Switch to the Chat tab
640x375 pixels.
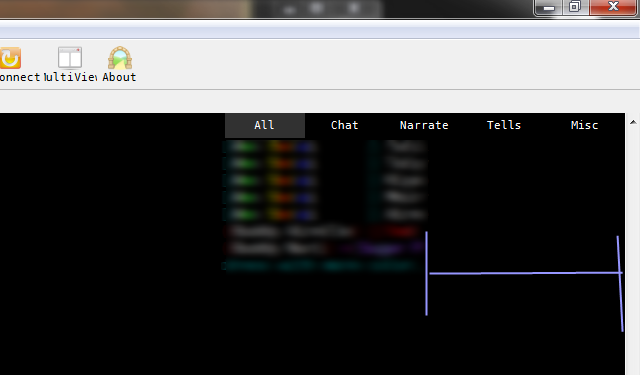(344, 125)
